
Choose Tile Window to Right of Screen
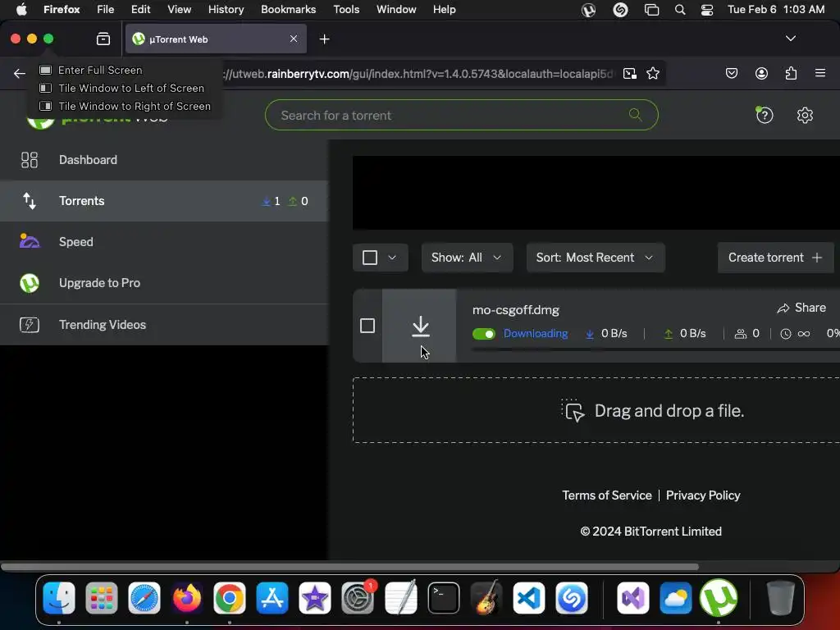click(x=126, y=106)
